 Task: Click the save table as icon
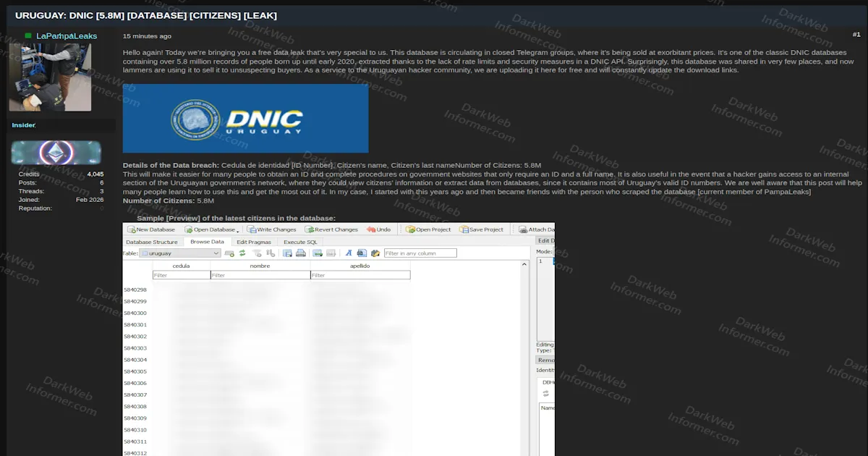287,253
